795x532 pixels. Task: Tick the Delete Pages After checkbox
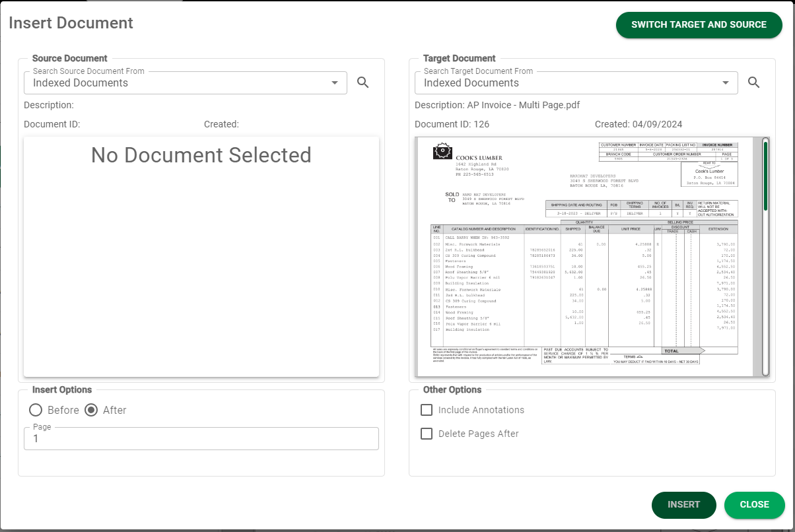point(427,434)
